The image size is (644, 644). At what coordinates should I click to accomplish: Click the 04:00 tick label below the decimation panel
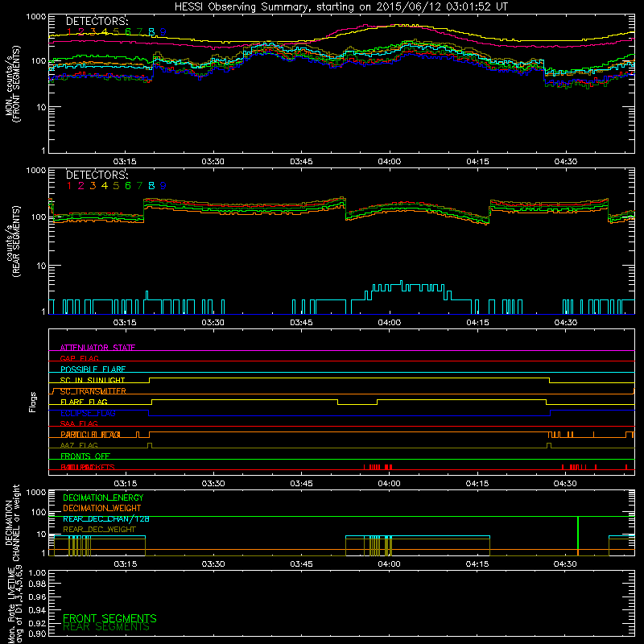[x=390, y=564]
